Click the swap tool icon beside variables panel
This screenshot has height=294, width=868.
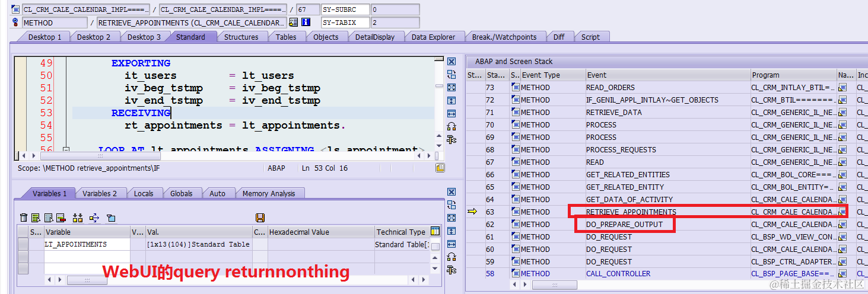(452, 205)
